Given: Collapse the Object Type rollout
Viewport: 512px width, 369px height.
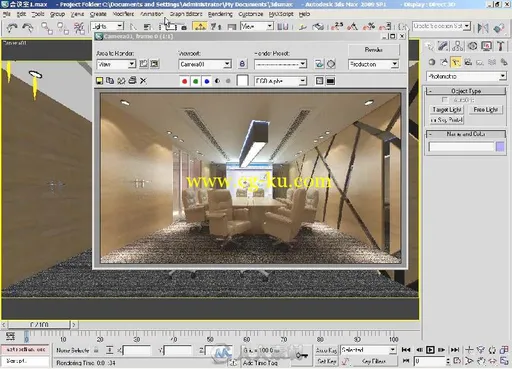Looking at the screenshot, I should (x=466, y=91).
